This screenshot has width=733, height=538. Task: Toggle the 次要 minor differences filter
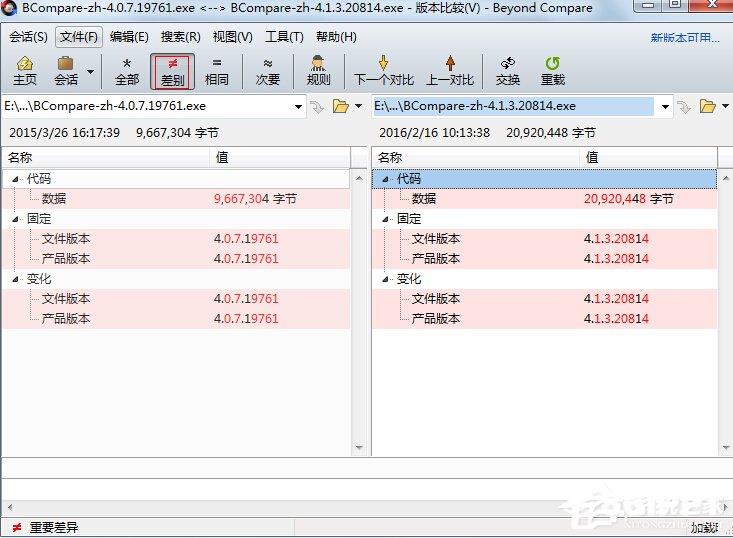click(x=267, y=71)
